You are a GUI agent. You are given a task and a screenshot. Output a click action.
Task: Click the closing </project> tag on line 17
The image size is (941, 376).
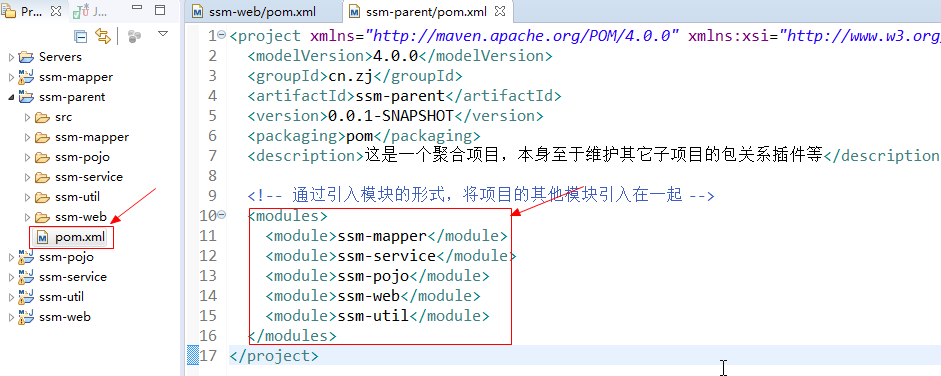pos(274,356)
